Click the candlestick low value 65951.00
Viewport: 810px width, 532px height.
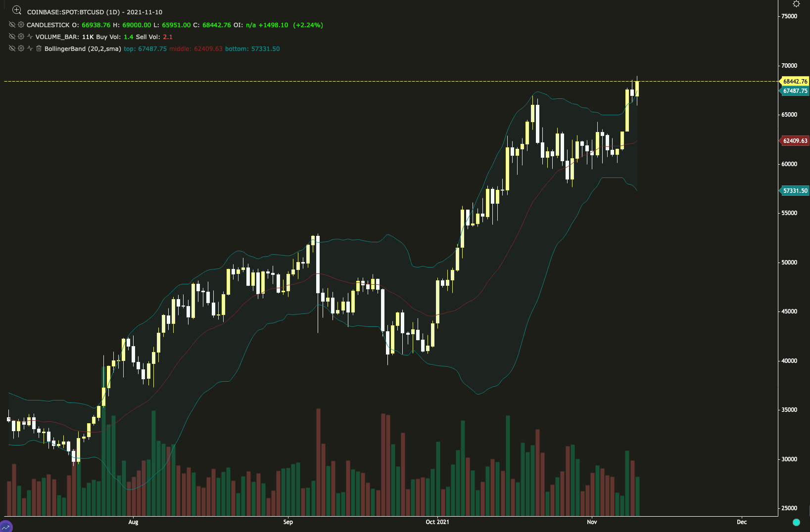pyautogui.click(x=176, y=25)
